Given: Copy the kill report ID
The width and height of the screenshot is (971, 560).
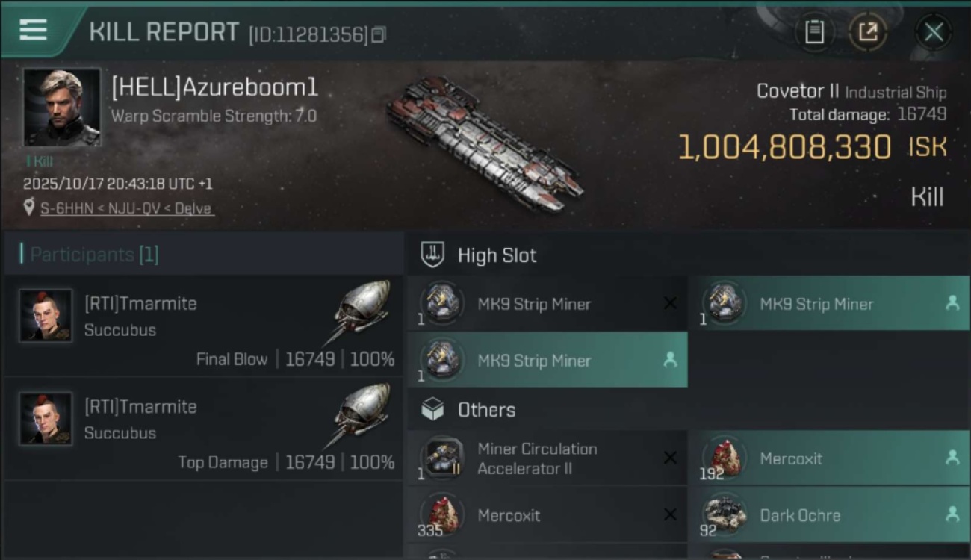Looking at the screenshot, I should click(x=379, y=34).
